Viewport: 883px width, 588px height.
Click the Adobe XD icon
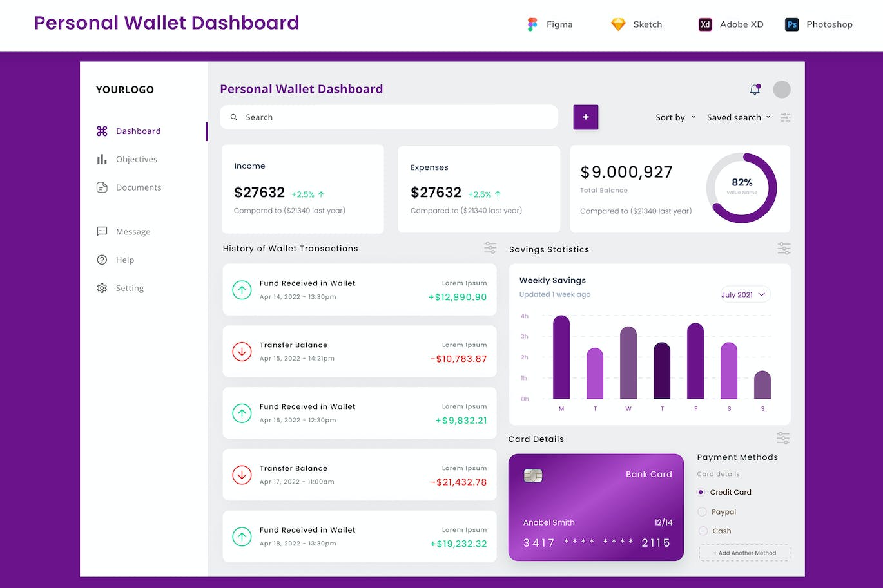pos(705,24)
